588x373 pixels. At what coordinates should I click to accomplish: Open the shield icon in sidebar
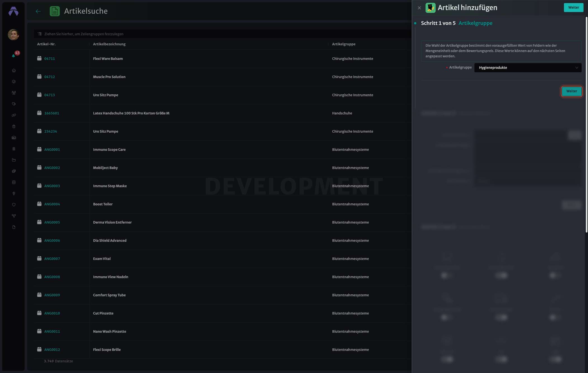14,205
